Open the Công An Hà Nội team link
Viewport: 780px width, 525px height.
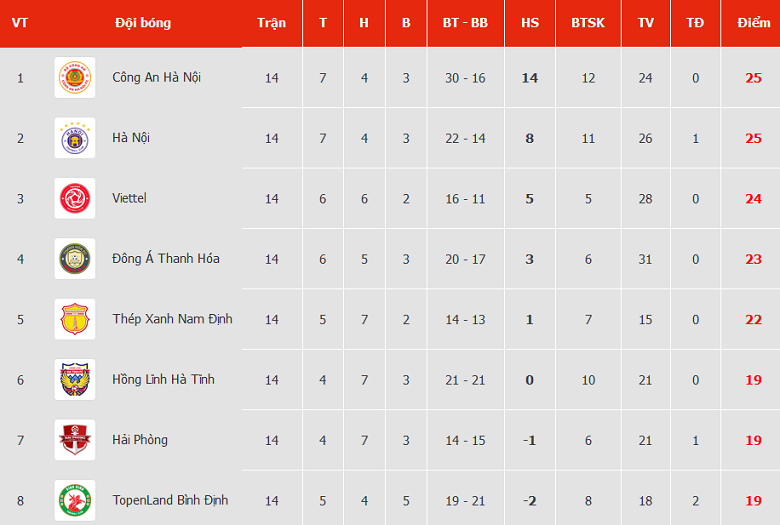(x=156, y=78)
